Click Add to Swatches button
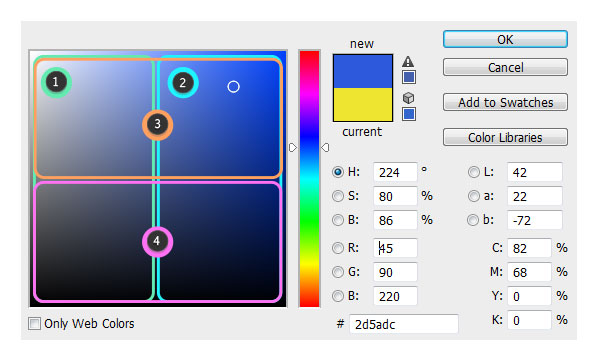Screen dimensions: 600x362 click(x=505, y=102)
